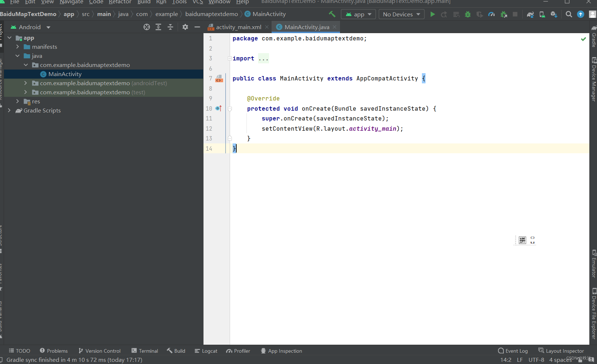Open the Android project view dropdown
Image resolution: width=597 pixels, height=364 pixels.
(x=31, y=27)
